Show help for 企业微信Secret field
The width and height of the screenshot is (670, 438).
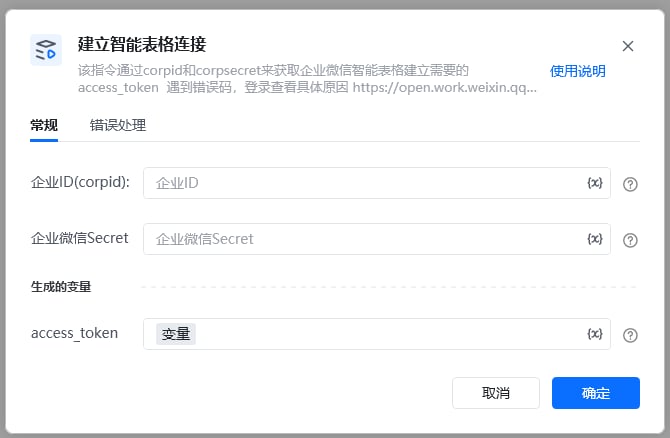point(630,241)
